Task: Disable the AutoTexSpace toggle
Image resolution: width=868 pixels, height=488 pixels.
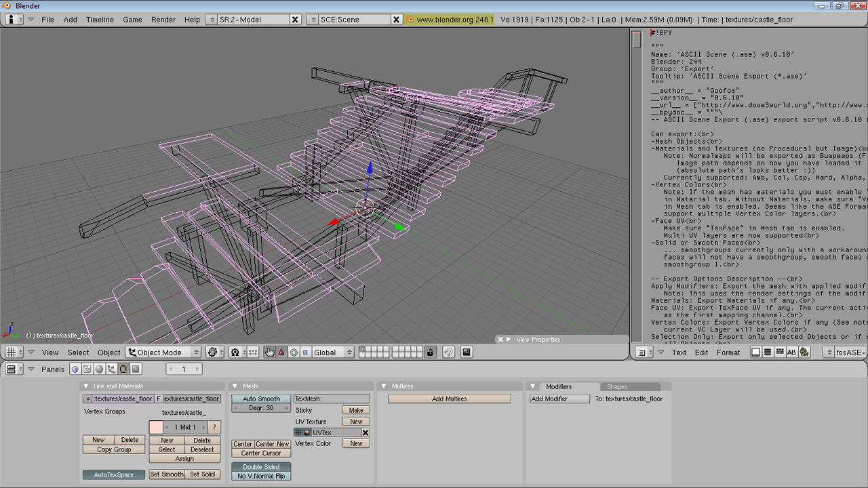Action: 114,474
